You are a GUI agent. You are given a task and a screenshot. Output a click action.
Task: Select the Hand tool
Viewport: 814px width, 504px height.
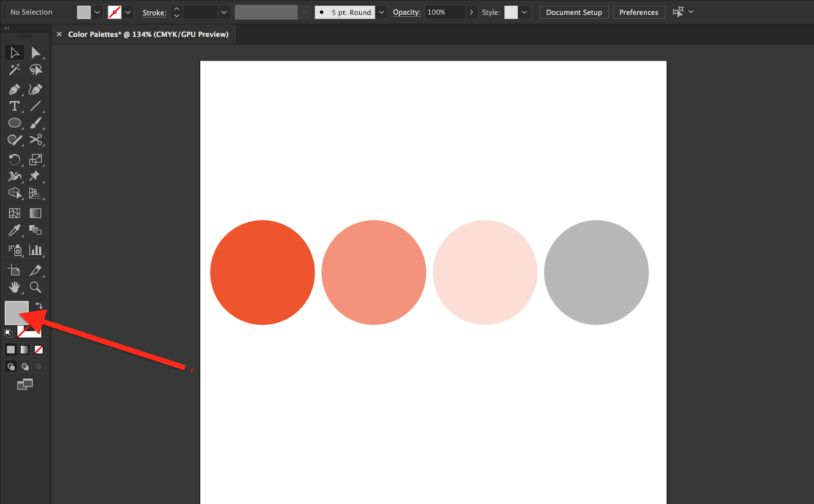(x=14, y=287)
